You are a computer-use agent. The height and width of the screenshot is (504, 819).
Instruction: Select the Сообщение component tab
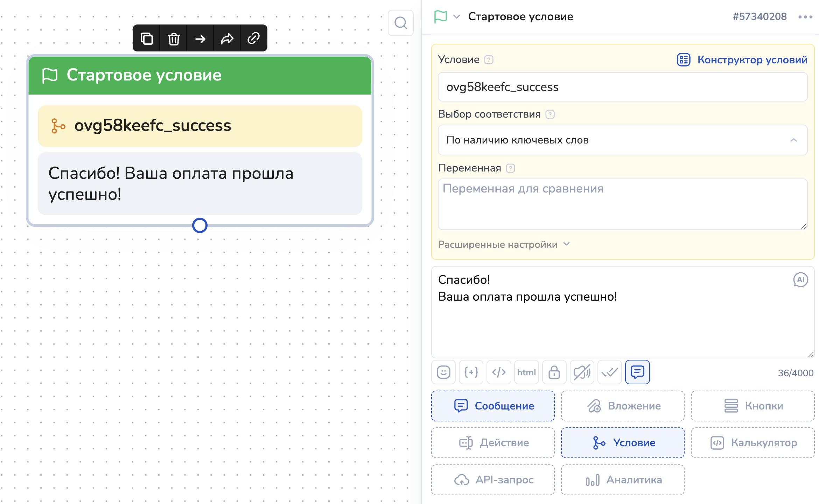pos(493,406)
